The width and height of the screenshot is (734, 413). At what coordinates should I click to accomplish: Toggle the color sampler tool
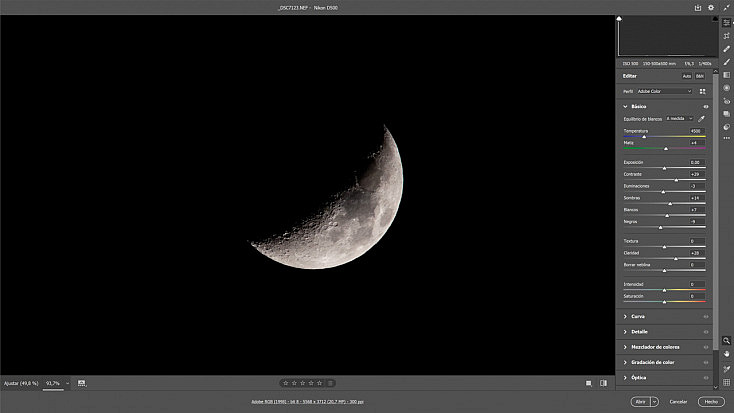[x=726, y=369]
